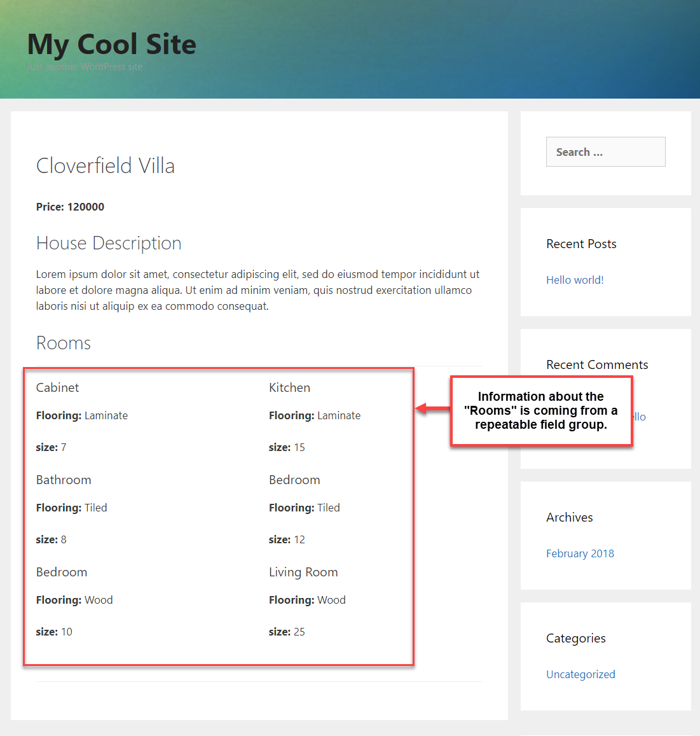Open the Cloverfield Villa post title
The image size is (700, 736).
pos(105,165)
